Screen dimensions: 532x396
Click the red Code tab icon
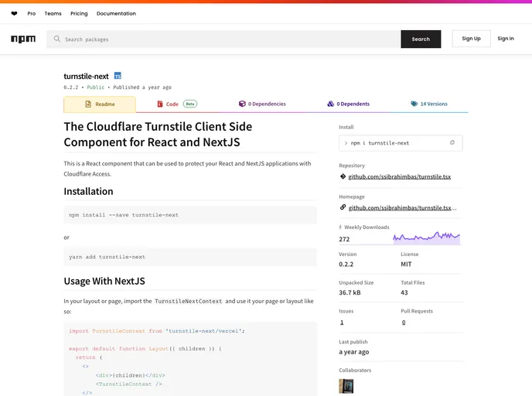(160, 104)
